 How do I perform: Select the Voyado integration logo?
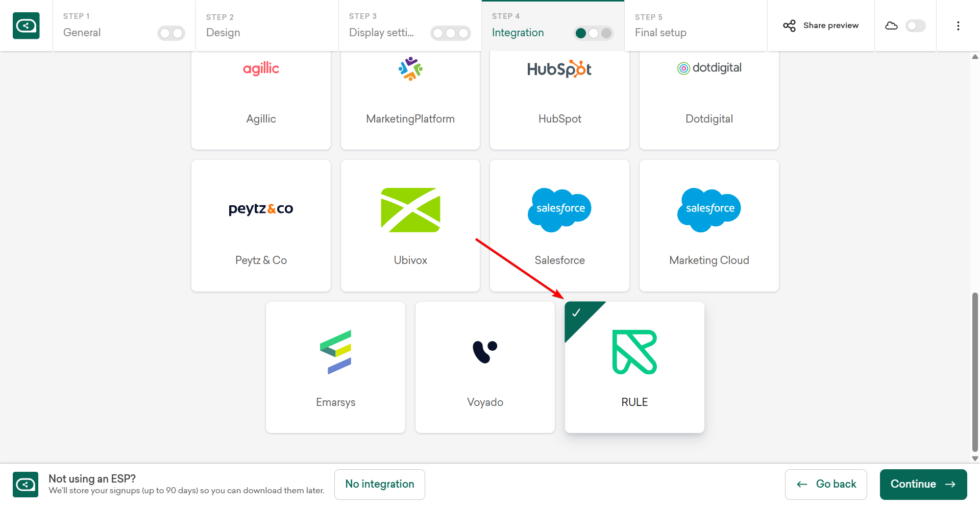click(485, 352)
